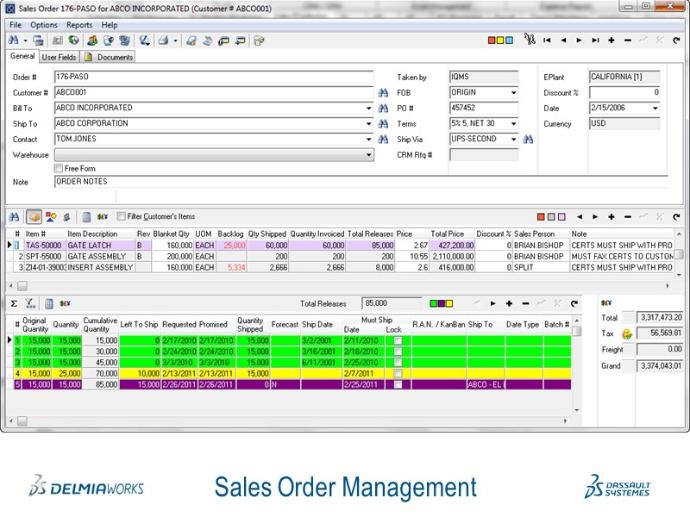Enable the Free Form checkbox
This screenshot has width=690, height=517.
(x=58, y=169)
